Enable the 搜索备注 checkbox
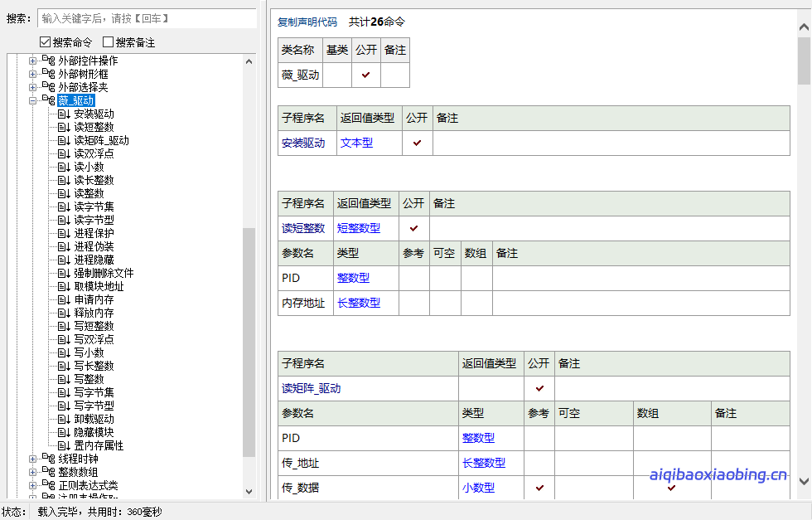Screen dimensions: 812x520 108,42
